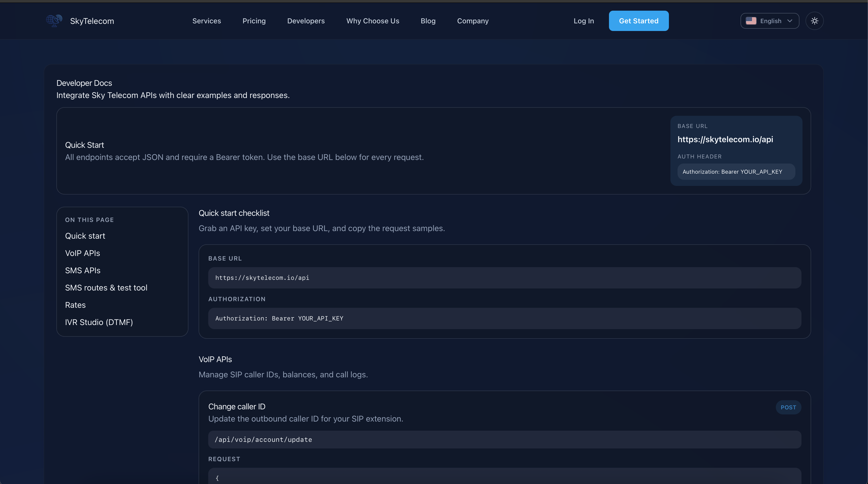Click the Log In link
The width and height of the screenshot is (868, 484).
[584, 21]
